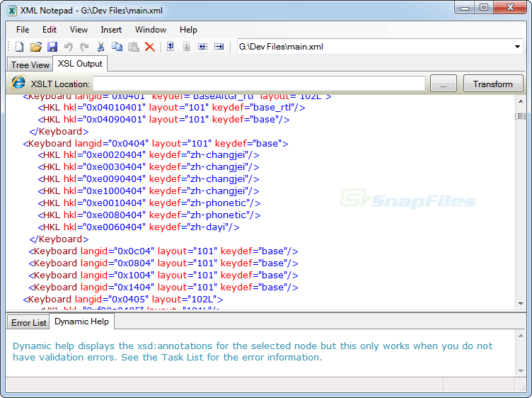Image resolution: width=532 pixels, height=398 pixels.
Task: Click the Dynamic help description text
Action: [x=253, y=351]
